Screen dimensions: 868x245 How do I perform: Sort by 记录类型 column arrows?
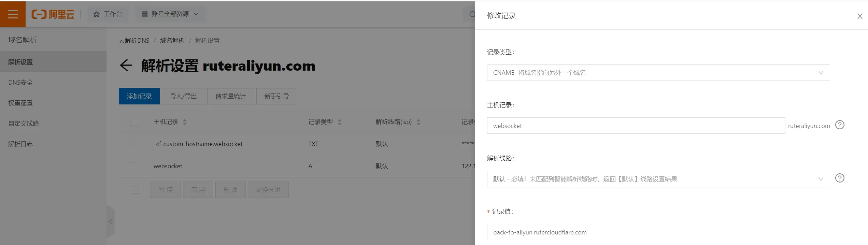(x=340, y=122)
